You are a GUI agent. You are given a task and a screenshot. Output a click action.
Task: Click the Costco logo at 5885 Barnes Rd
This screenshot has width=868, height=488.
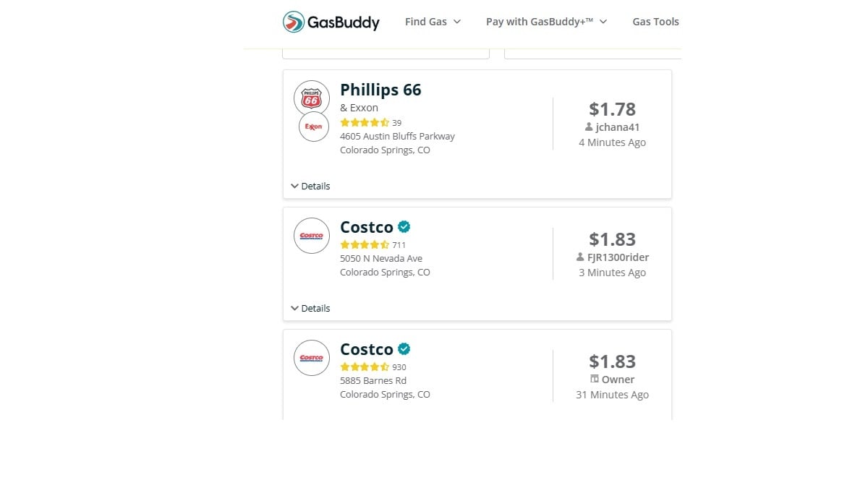pyautogui.click(x=312, y=358)
